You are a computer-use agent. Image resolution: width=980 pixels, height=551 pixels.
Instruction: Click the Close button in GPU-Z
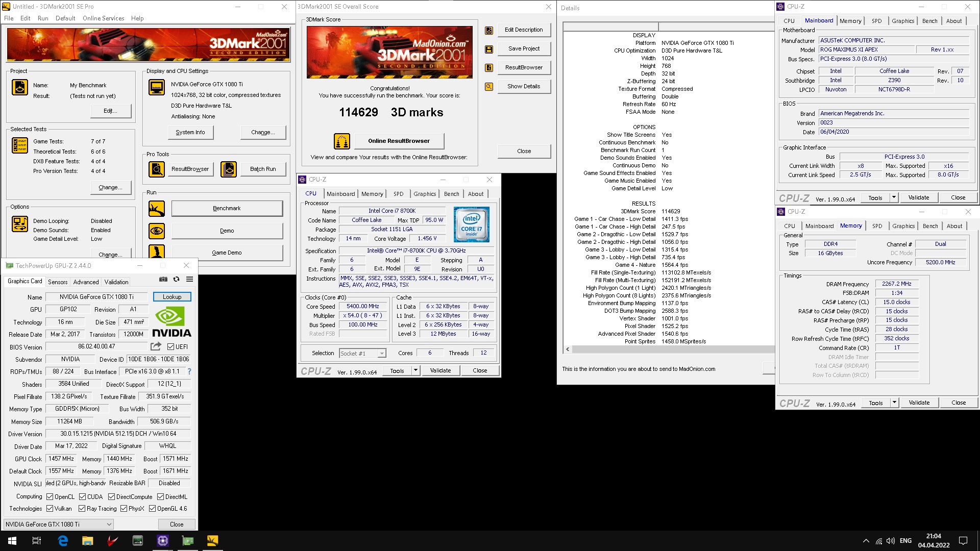tap(177, 524)
